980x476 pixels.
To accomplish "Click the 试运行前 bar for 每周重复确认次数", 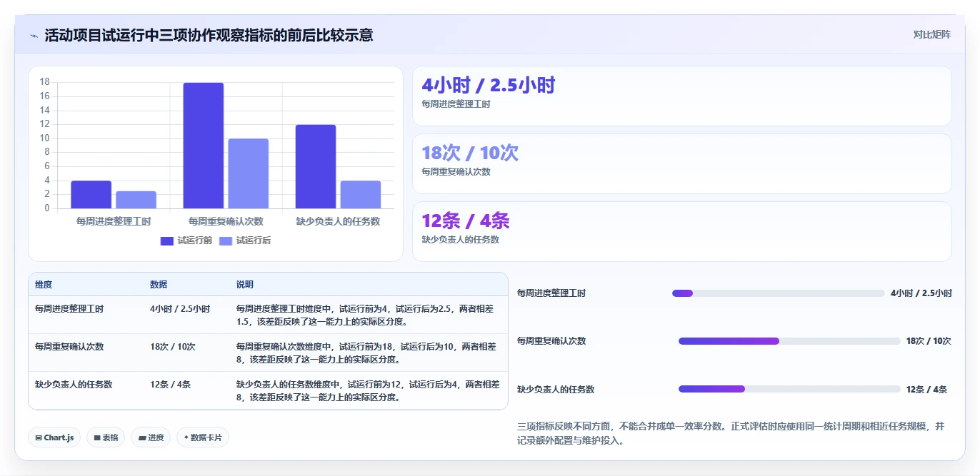I will [203, 146].
